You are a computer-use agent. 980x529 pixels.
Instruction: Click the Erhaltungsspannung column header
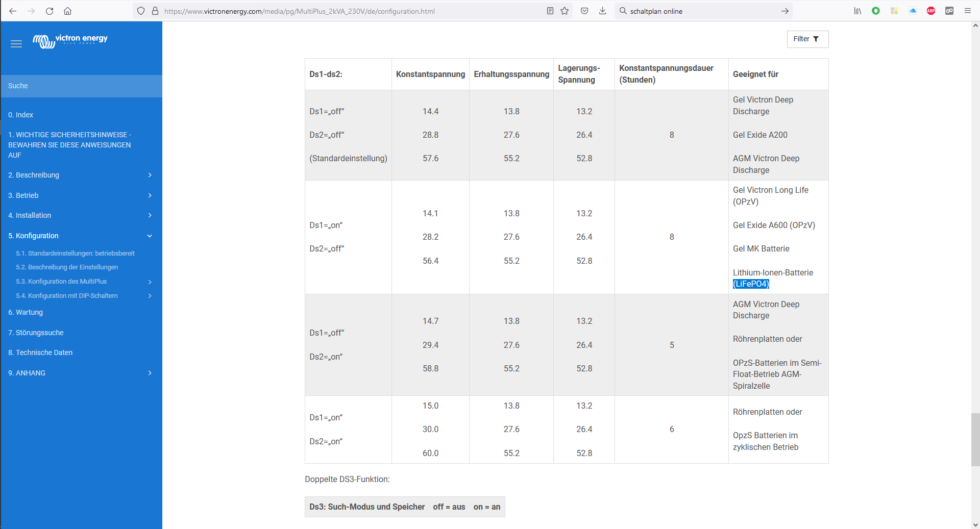coord(511,74)
